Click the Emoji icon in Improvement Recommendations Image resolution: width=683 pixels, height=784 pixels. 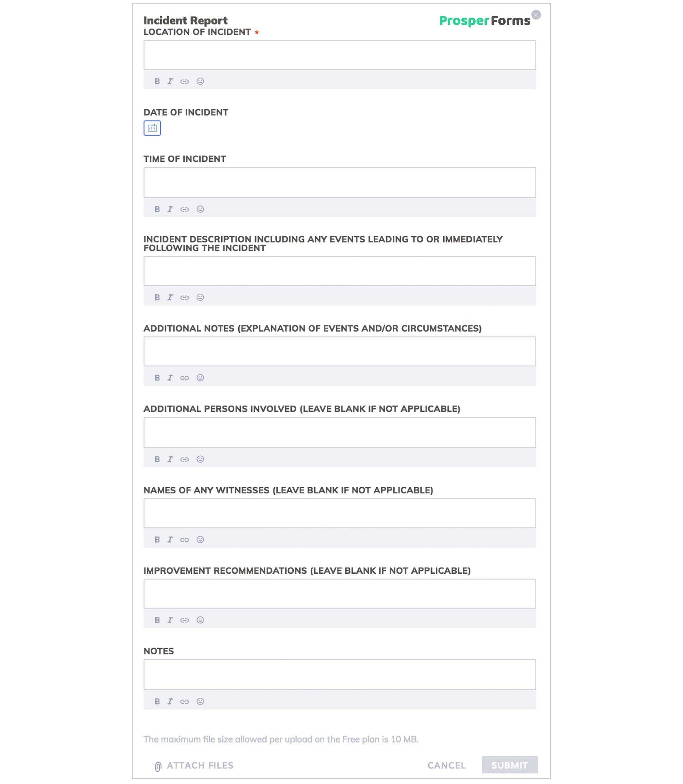pos(200,620)
